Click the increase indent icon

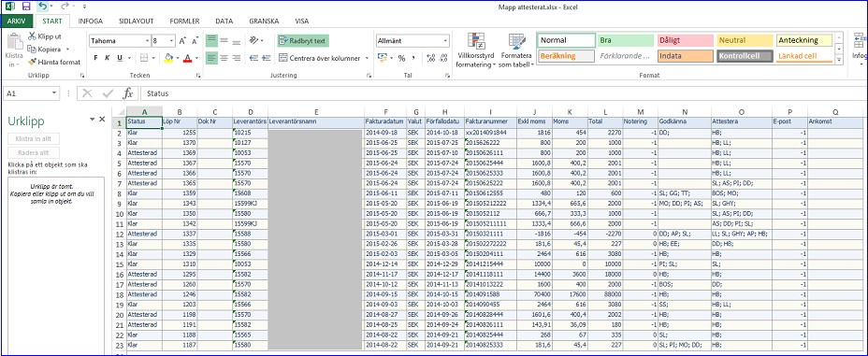[x=267, y=58]
